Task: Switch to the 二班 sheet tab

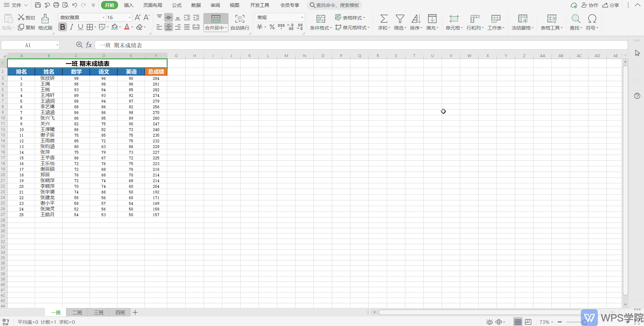Action: (x=77, y=312)
